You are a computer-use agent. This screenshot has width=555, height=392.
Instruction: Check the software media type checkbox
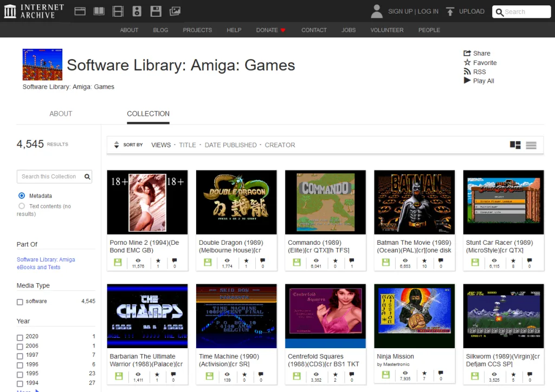(20, 302)
